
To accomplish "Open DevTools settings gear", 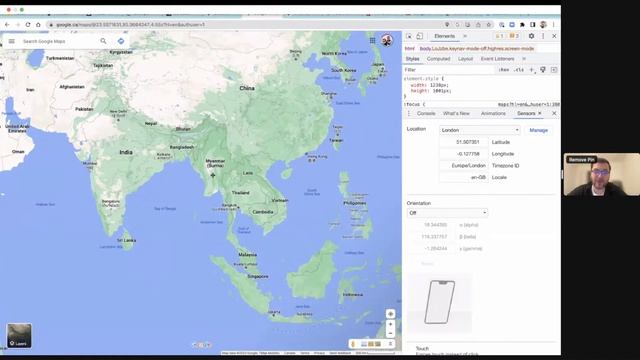I will (531, 36).
